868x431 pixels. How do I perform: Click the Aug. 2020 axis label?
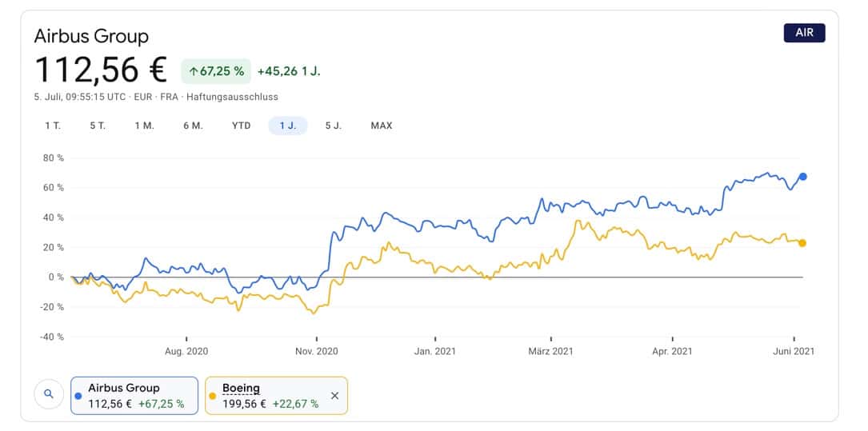click(x=186, y=351)
